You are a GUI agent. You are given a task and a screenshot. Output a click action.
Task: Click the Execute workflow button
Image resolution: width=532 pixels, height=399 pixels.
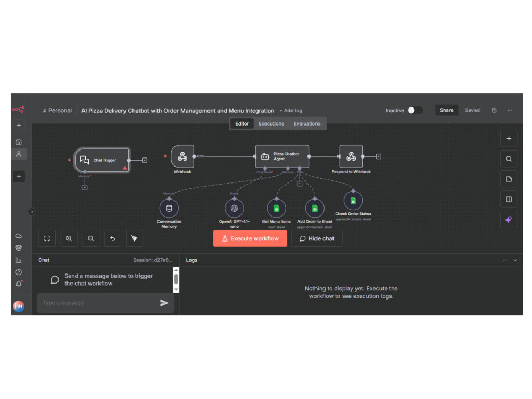coord(250,238)
